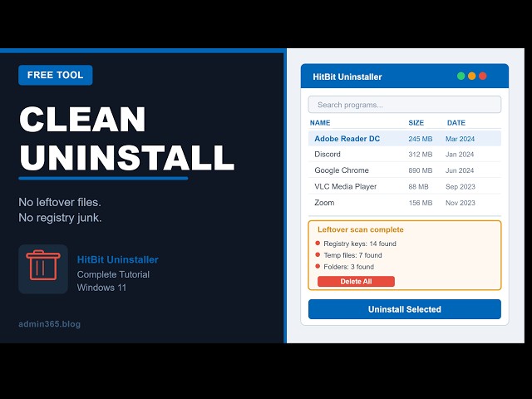Click the 'Leftover scan complete' heading
532x399 pixels.
tap(360, 229)
